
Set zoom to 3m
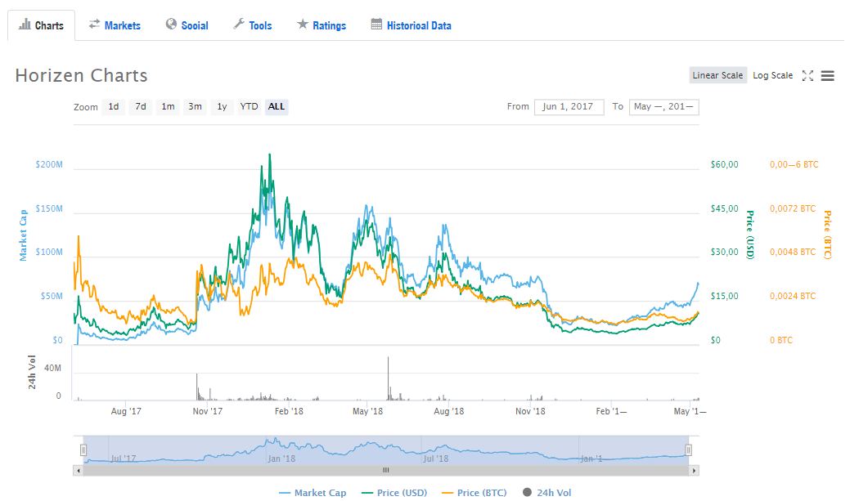point(195,107)
